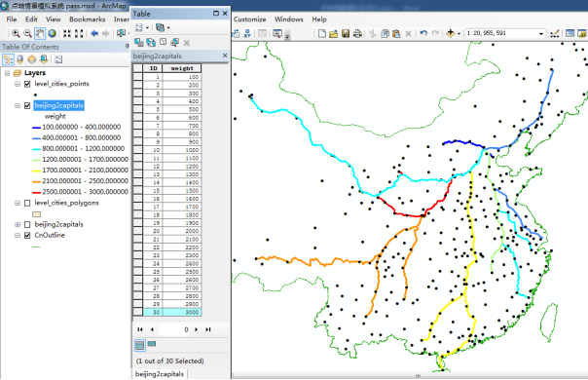Create a new map document
The image size is (588, 380).
coord(322,33)
